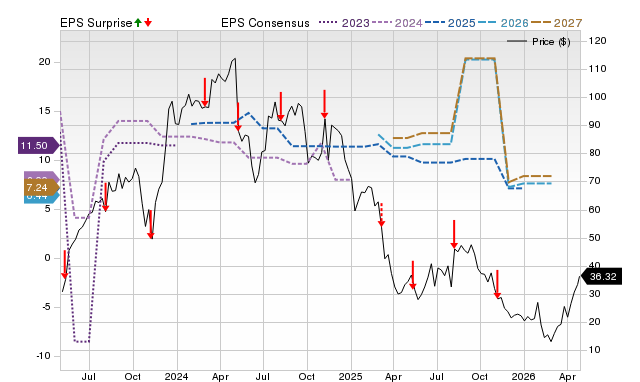Screen dimensions: 640x382
Task: Toggle the 2026 consensus legend entry
Action: [x=503, y=23]
